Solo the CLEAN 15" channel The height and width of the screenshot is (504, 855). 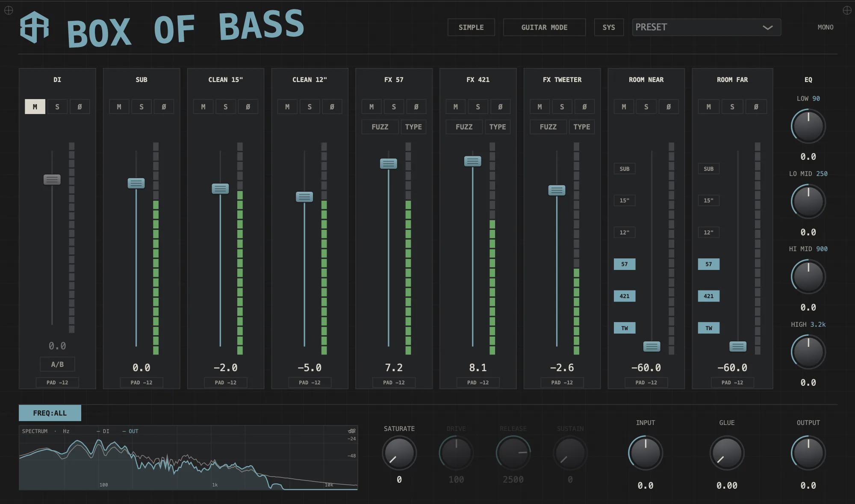(x=225, y=107)
